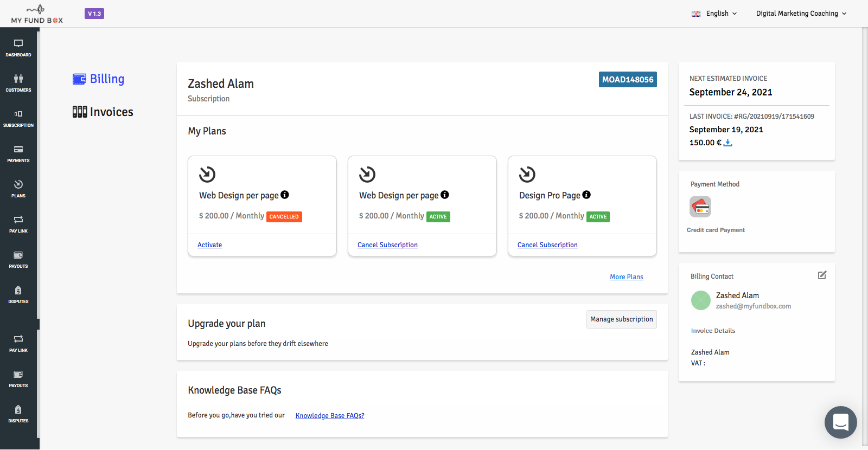Open the English language dropdown

(x=722, y=14)
